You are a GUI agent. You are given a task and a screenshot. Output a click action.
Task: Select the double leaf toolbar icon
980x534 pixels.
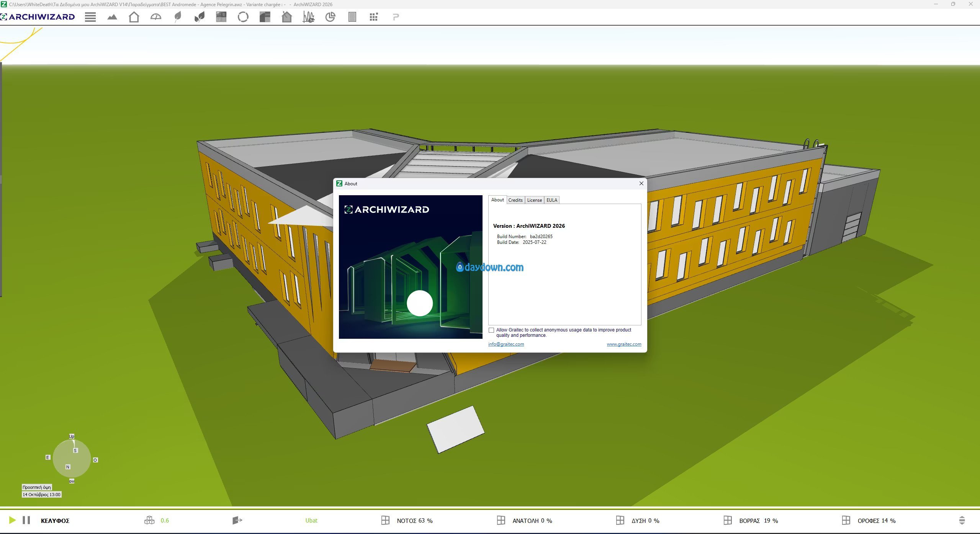tap(200, 17)
